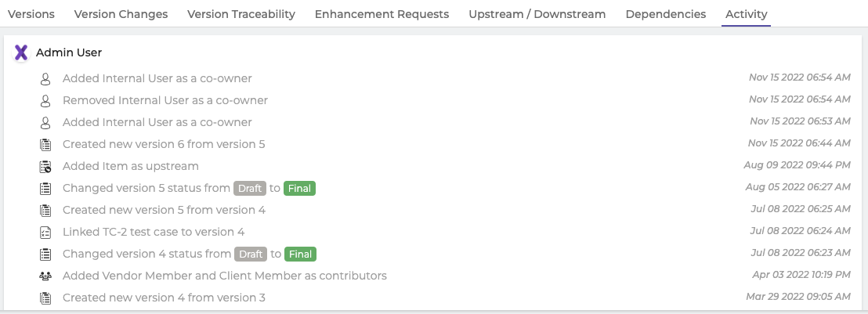Click the user icon beside Removed Internal User
Screen dimensions: 868x314
coord(45,101)
